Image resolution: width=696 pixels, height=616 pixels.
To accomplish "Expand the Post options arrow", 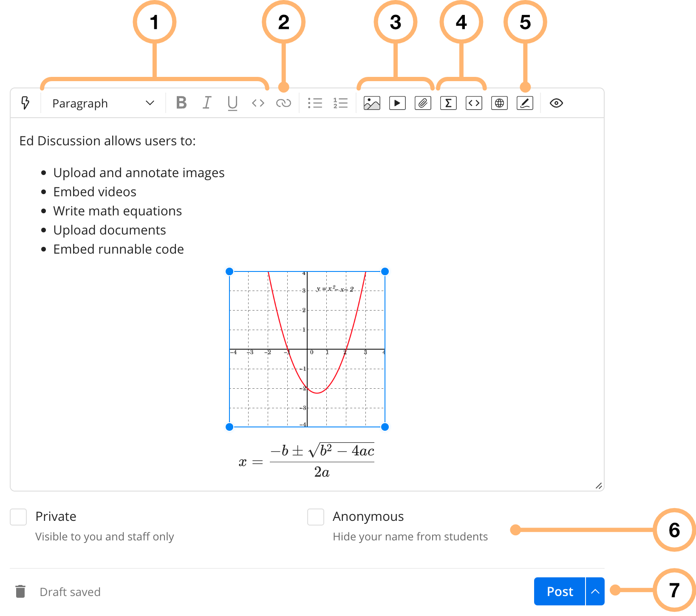I will [x=595, y=591].
